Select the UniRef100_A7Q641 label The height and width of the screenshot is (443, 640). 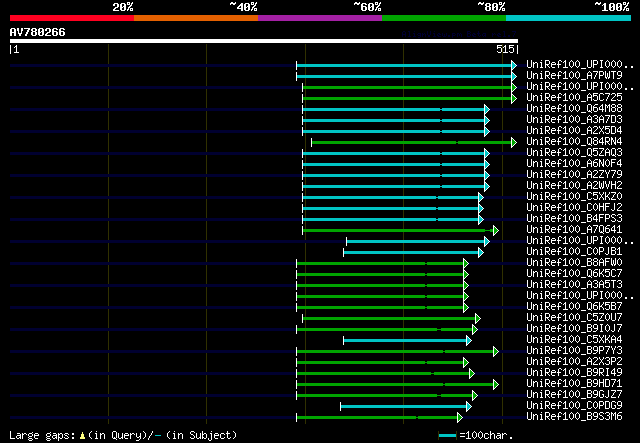point(574,230)
